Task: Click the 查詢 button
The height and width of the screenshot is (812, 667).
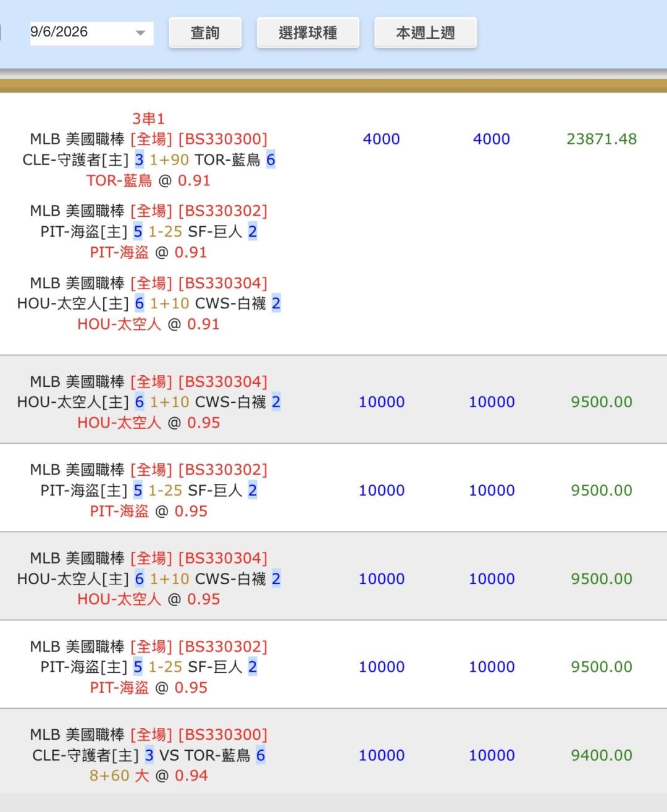Action: click(x=205, y=33)
